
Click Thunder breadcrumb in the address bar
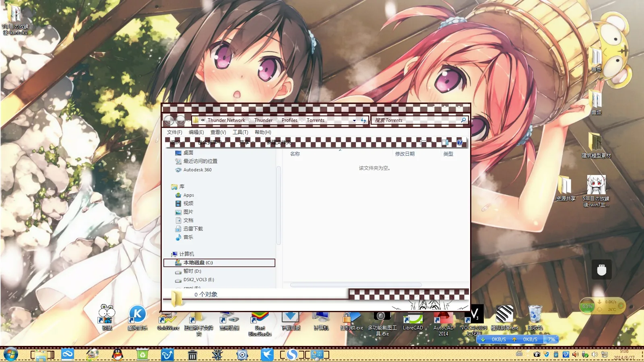tap(263, 120)
